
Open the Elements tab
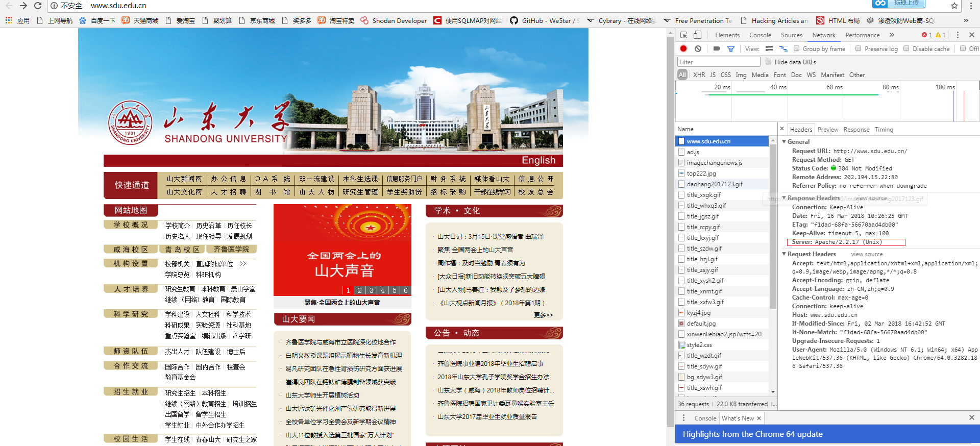pos(727,35)
